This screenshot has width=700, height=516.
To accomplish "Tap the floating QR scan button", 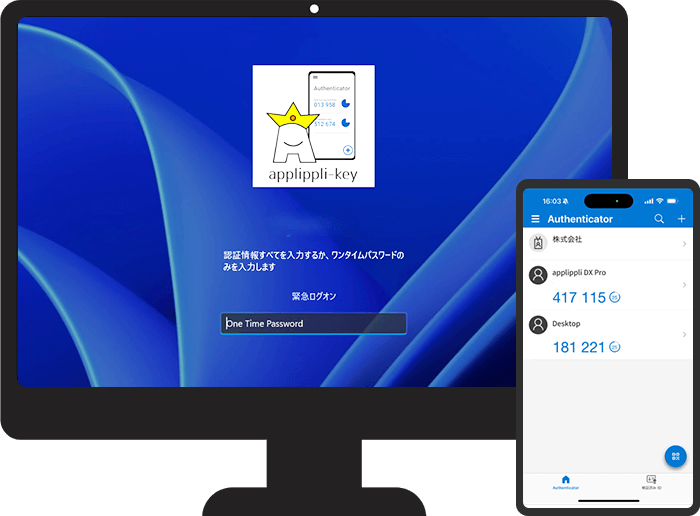I will 676,456.
